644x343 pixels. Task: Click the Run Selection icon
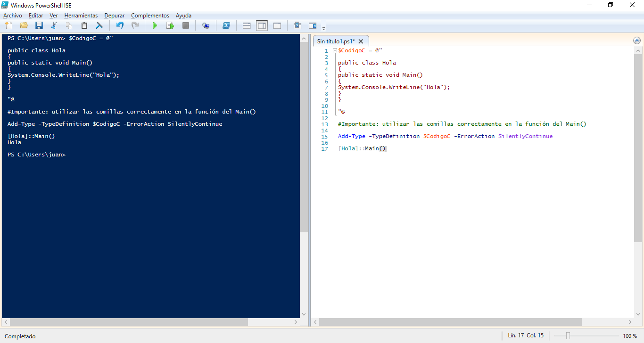170,25
